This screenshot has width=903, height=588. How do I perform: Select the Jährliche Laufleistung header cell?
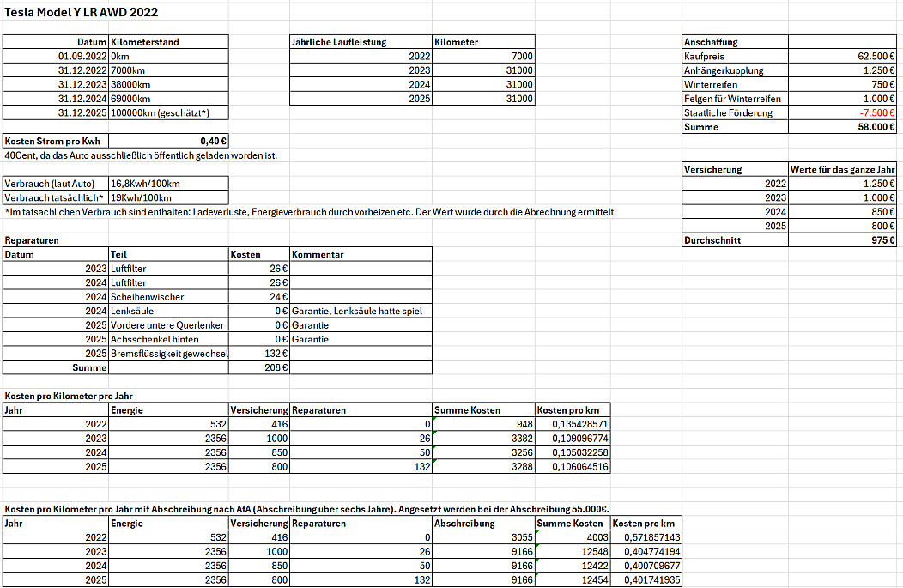(361, 42)
